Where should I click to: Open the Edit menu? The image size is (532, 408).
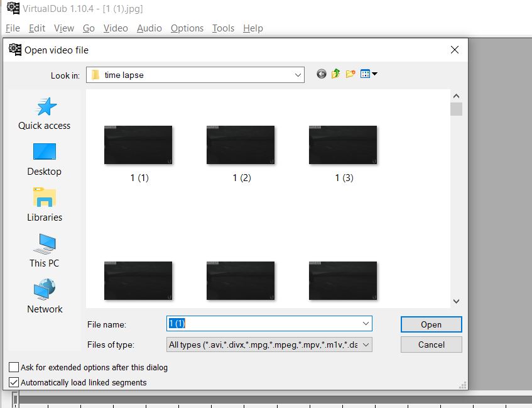pos(37,28)
